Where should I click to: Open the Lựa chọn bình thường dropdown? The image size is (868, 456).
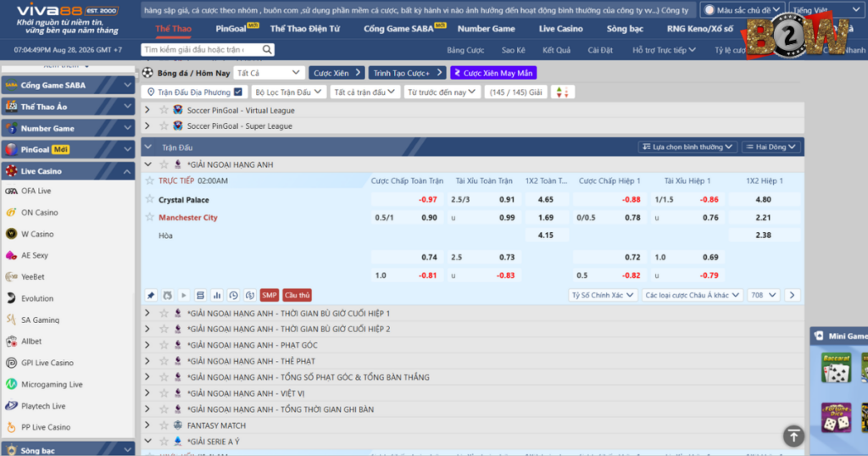pyautogui.click(x=687, y=147)
